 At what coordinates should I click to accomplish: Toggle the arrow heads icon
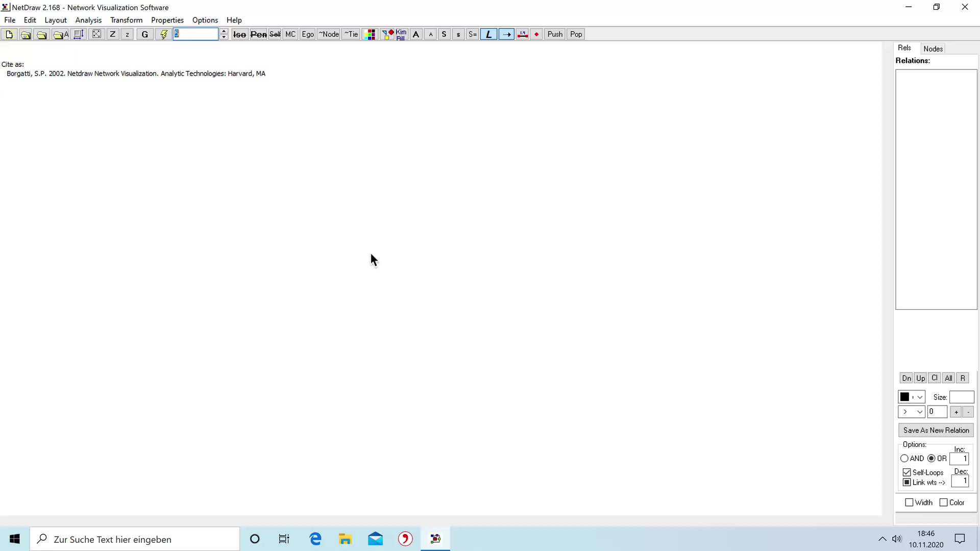pyautogui.click(x=506, y=34)
